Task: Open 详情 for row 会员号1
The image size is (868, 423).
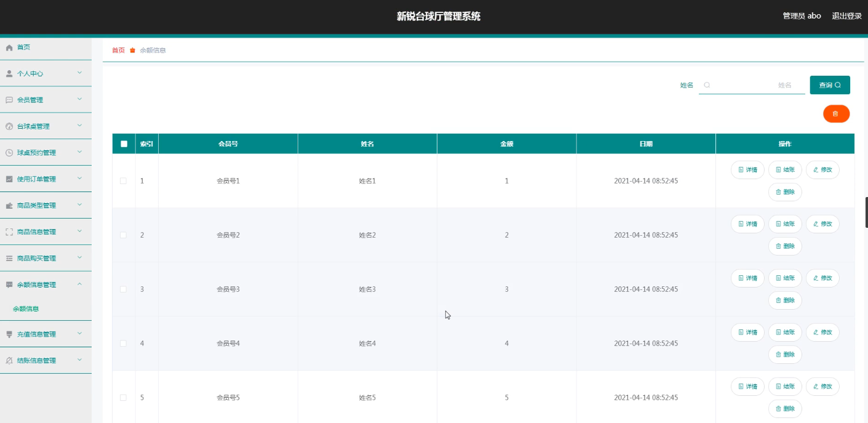Action: click(x=747, y=170)
